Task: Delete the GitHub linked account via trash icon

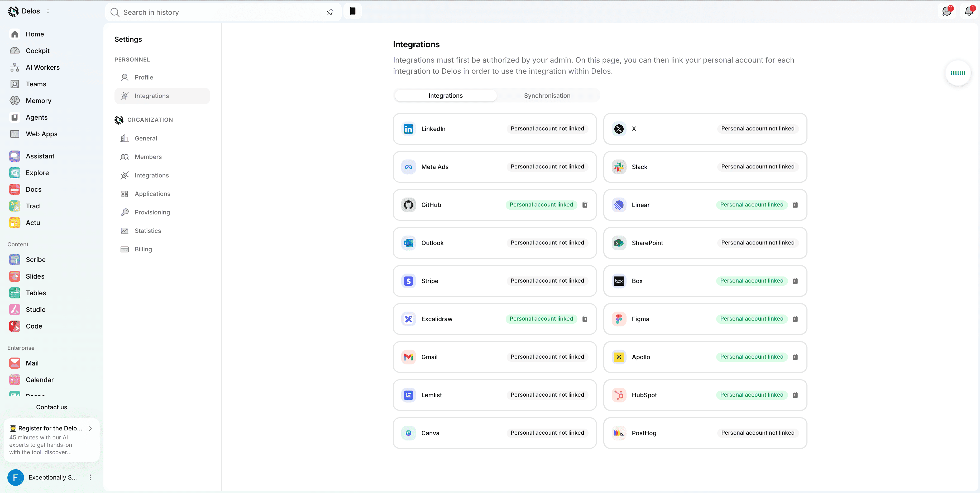Action: pyautogui.click(x=585, y=205)
